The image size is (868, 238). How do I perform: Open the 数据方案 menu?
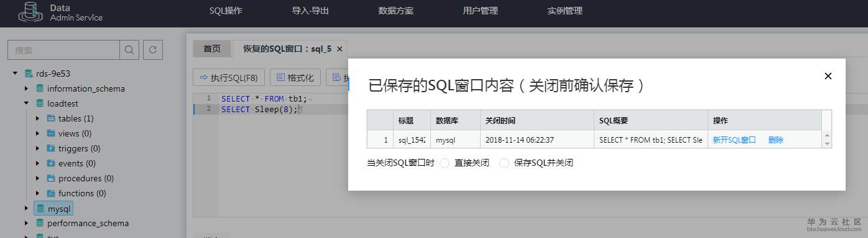396,11
